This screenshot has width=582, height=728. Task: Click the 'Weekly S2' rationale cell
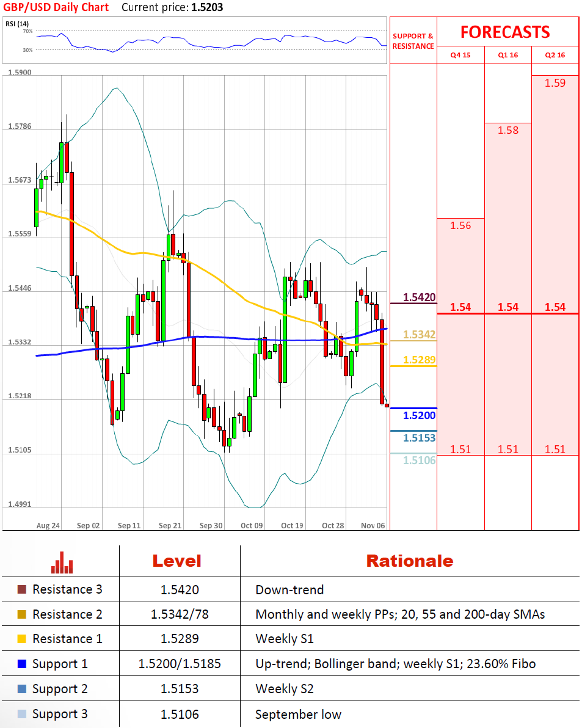tap(285, 689)
